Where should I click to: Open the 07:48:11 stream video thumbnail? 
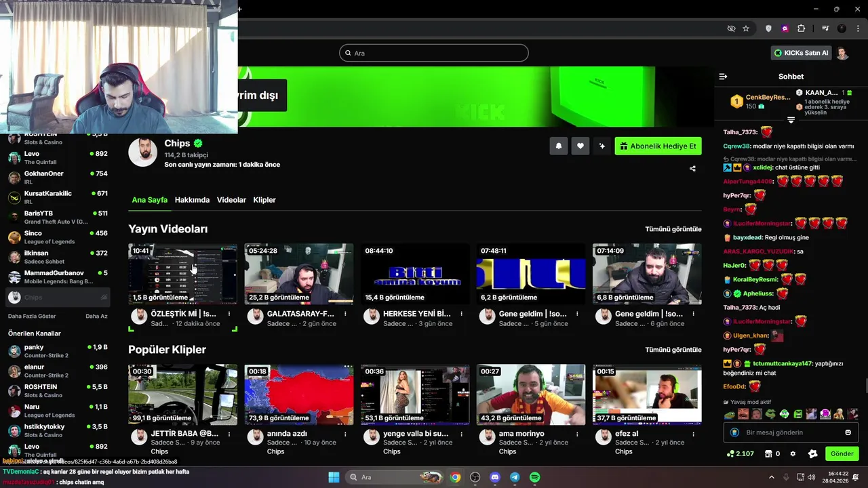(x=531, y=274)
